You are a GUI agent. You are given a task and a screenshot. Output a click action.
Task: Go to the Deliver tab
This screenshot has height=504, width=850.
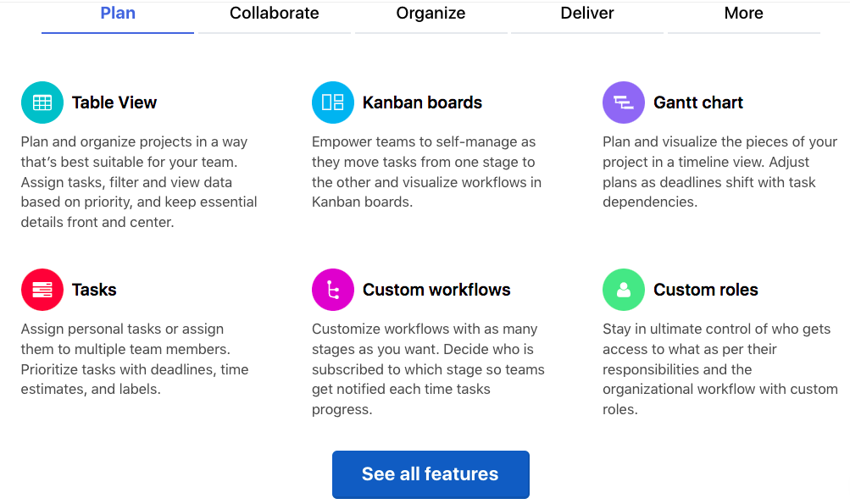click(587, 14)
